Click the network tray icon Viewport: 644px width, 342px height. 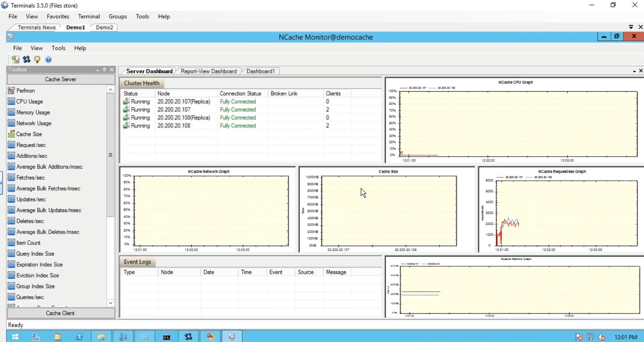[590, 337]
